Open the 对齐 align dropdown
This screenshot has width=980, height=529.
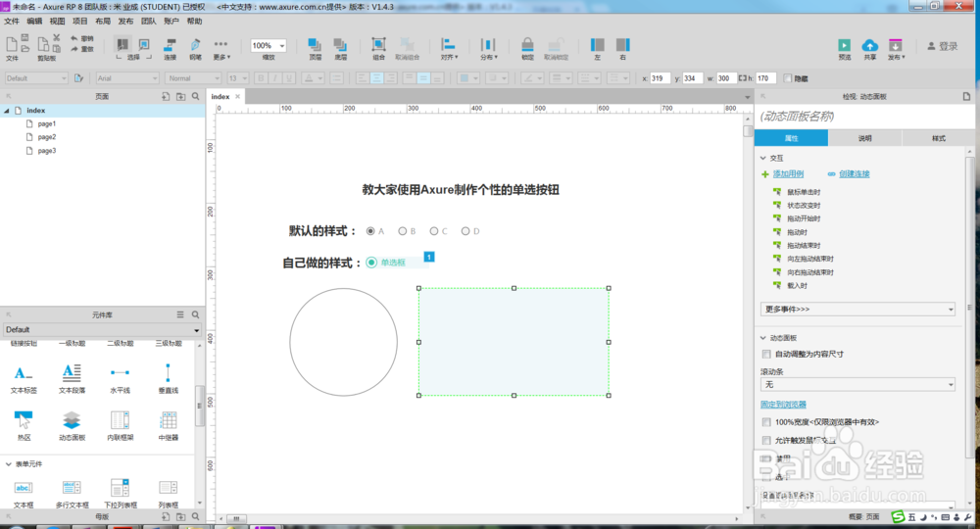tap(449, 47)
